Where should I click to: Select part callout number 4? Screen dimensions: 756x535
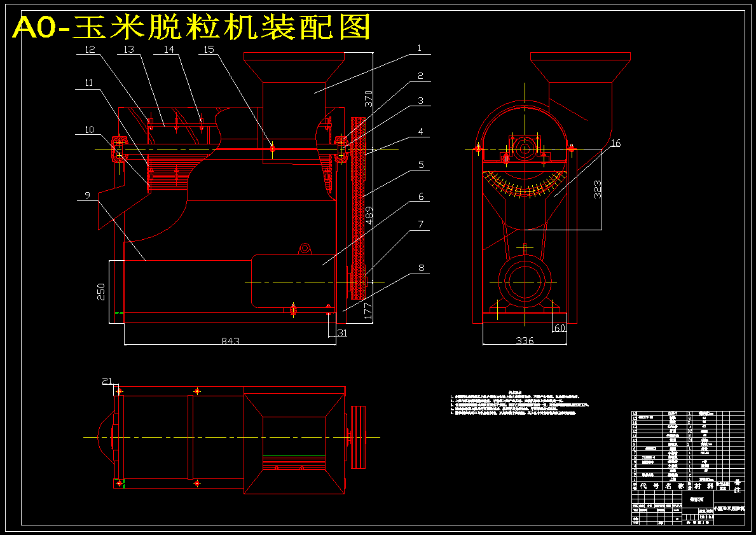click(420, 131)
